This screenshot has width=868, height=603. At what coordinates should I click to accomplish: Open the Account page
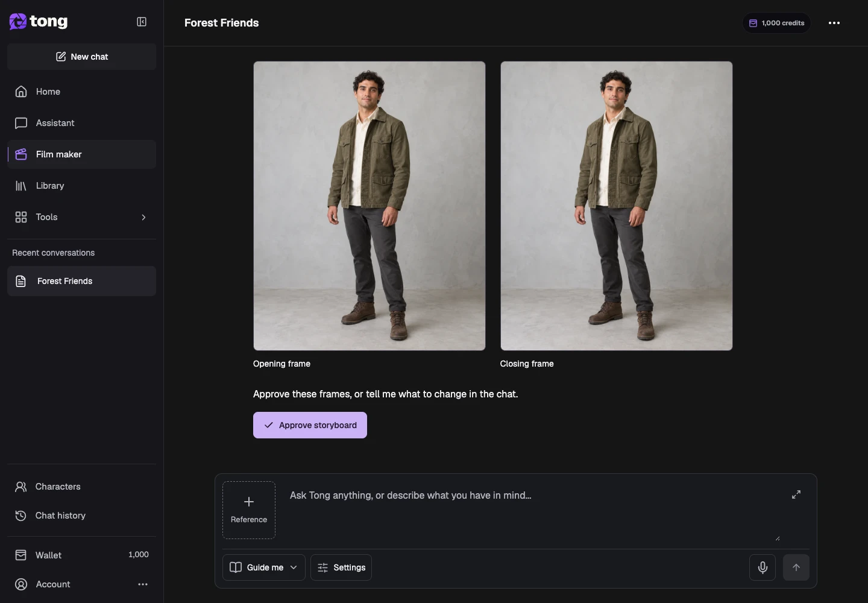click(x=53, y=584)
